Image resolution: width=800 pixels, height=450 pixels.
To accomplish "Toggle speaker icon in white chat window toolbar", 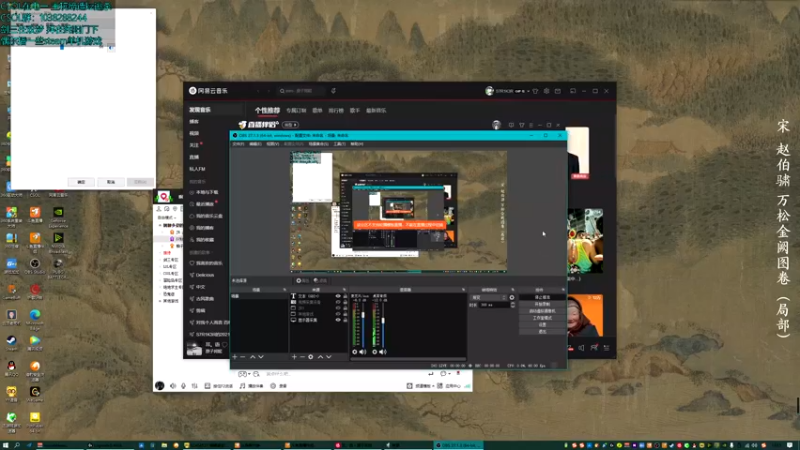I will (x=173, y=386).
